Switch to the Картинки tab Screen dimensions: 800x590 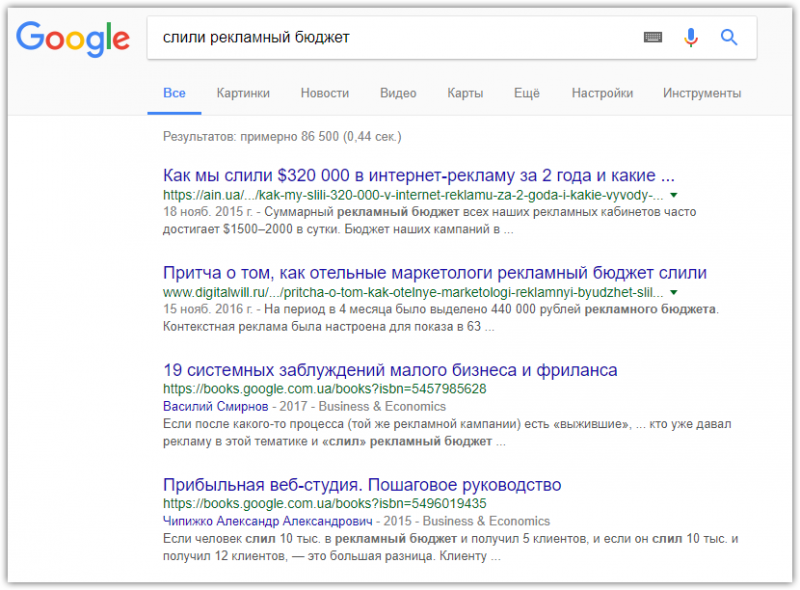[x=243, y=93]
